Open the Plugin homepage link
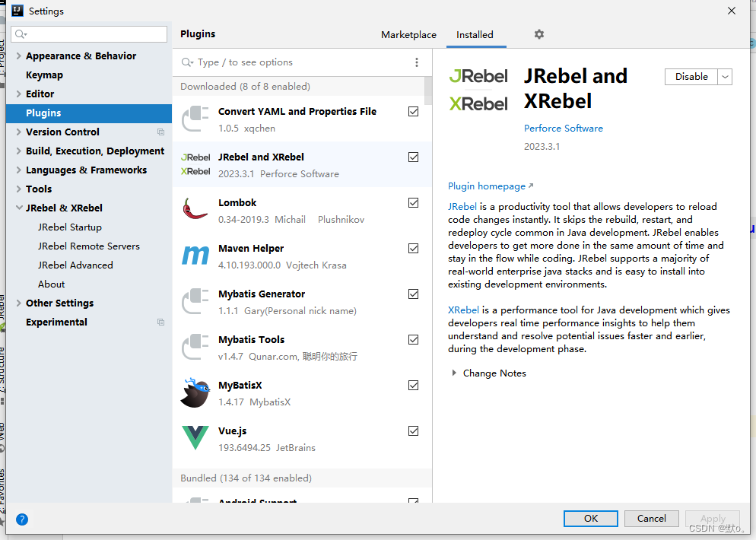The width and height of the screenshot is (756, 540). (491, 186)
